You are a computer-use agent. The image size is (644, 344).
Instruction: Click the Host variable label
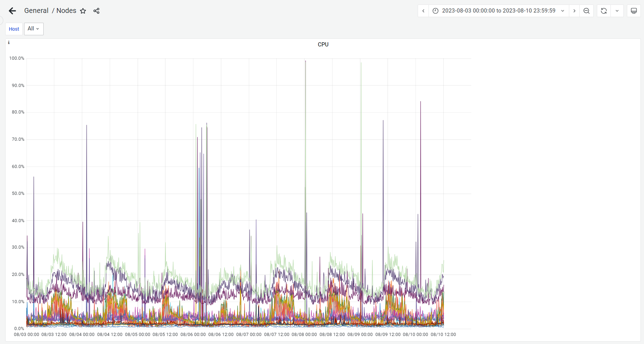pos(14,29)
